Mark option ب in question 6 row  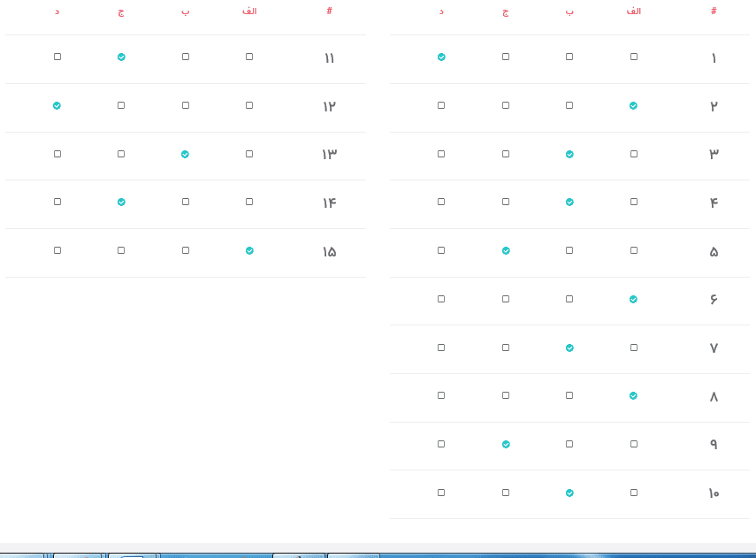[x=569, y=299]
